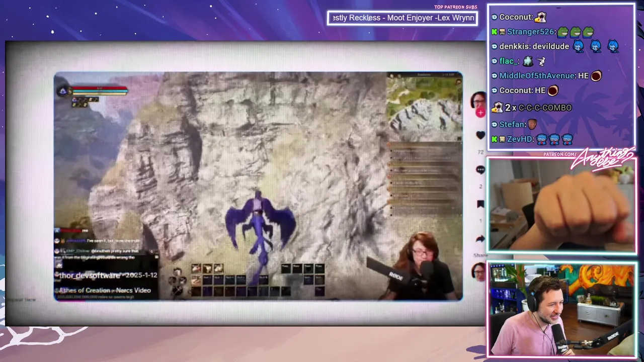This screenshot has height=362, width=644.
Task: Like the video with the heart icon
Action: click(x=480, y=135)
